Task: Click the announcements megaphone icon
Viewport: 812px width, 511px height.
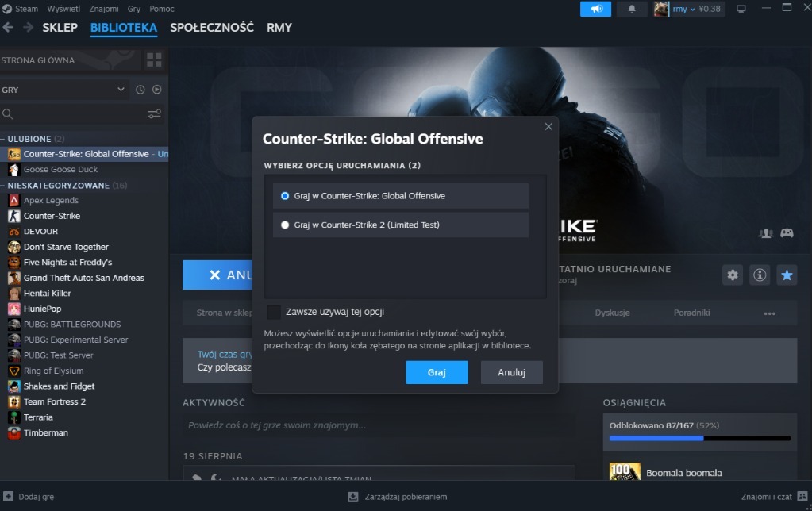Action: click(x=595, y=9)
